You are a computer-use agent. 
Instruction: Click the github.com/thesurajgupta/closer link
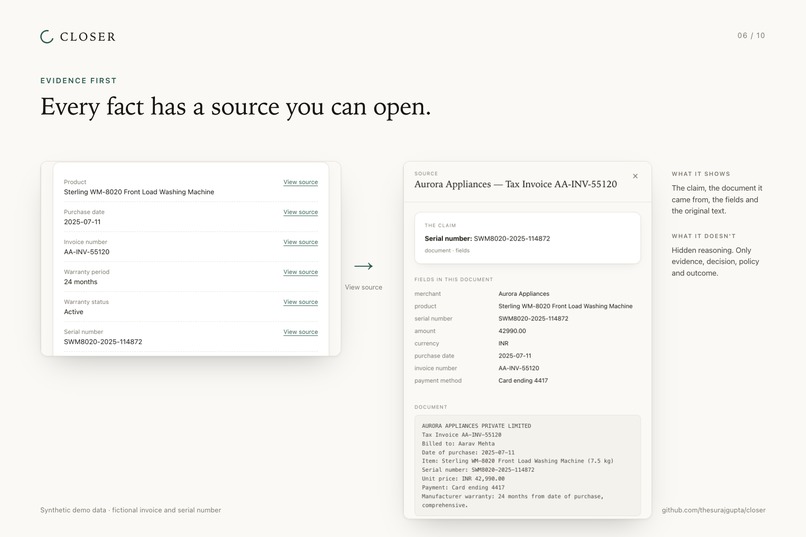tap(713, 510)
